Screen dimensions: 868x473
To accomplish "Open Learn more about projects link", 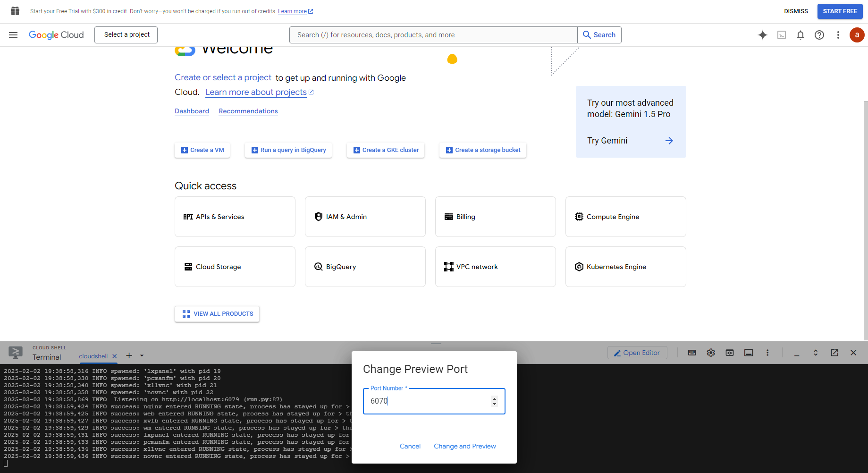I will tap(260, 92).
